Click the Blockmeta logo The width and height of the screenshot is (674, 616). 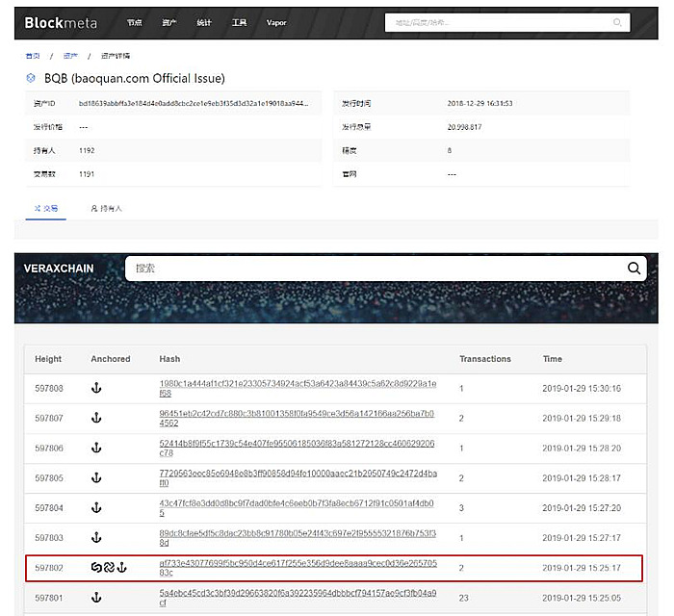click(x=61, y=23)
